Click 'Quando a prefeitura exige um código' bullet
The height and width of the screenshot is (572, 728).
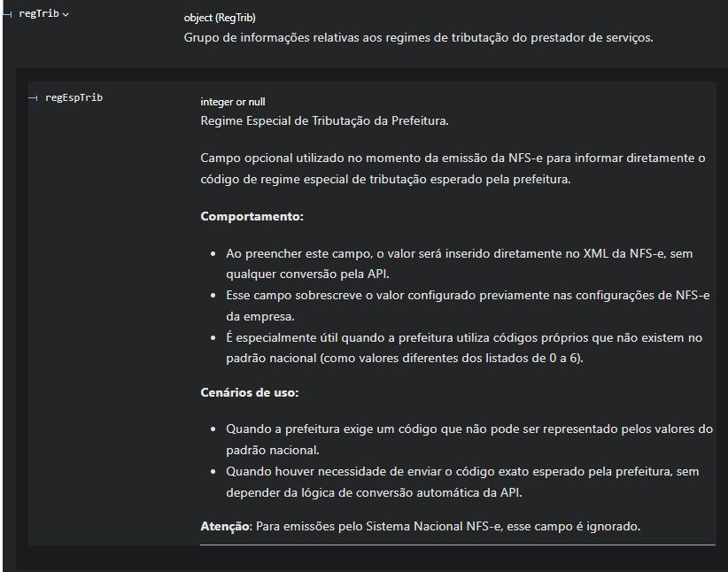click(x=469, y=438)
